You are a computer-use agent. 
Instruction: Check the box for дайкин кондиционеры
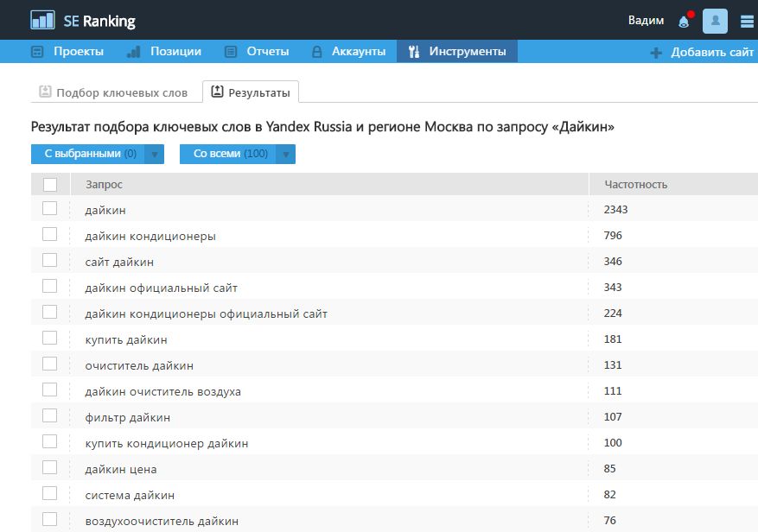[x=50, y=234]
